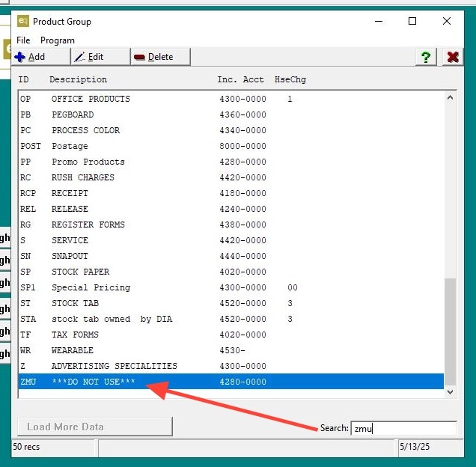
Task: Select the RCP RECEIPT row
Action: (x=231, y=193)
